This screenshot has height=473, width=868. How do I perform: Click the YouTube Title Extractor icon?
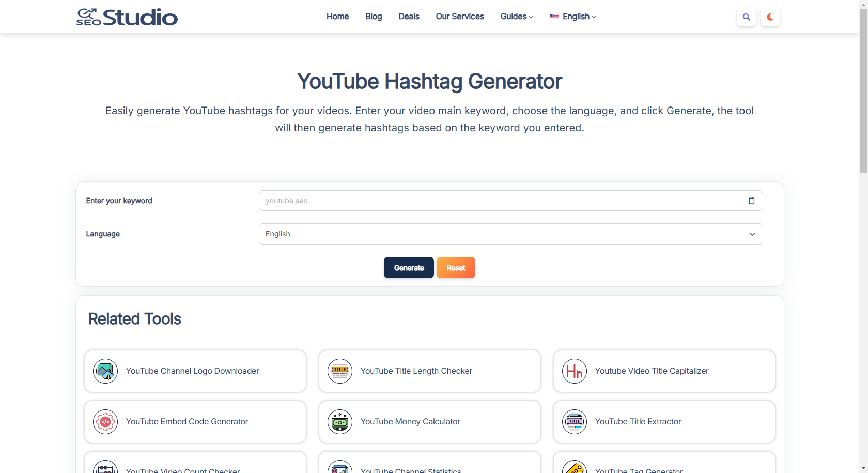pos(575,422)
